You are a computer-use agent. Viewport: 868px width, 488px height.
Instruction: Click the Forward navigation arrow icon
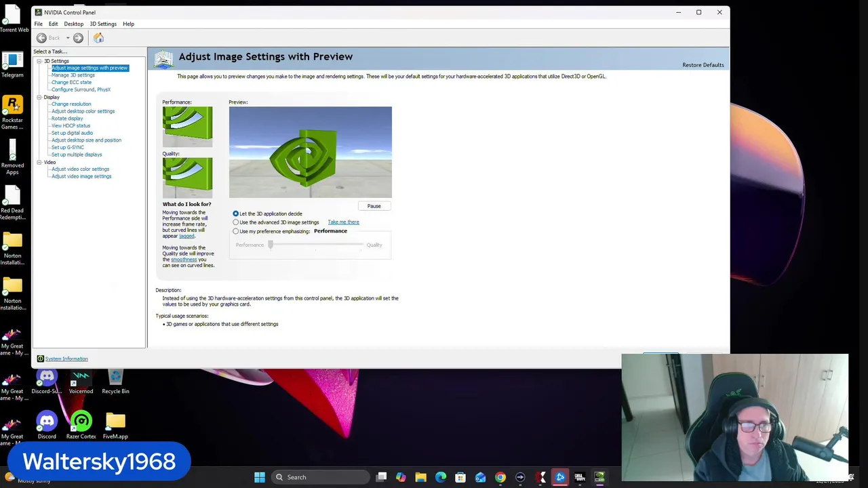click(78, 38)
